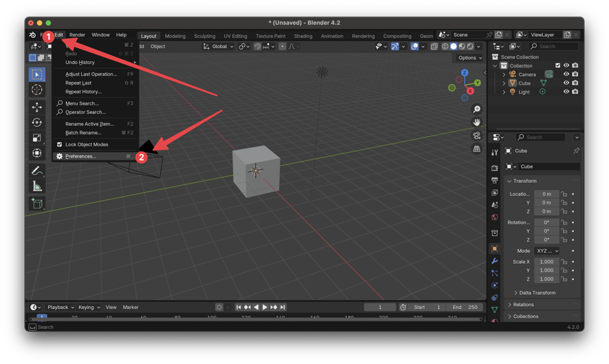Select the Move tool in toolbar
The height and width of the screenshot is (364, 609).
tap(37, 107)
